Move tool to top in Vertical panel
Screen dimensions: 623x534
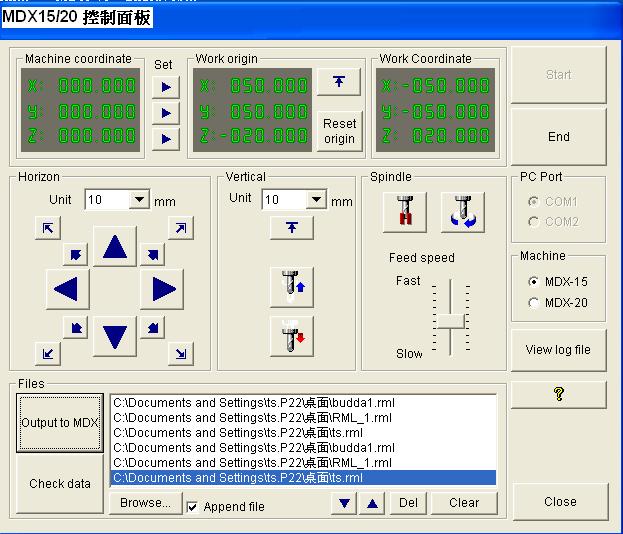292,228
